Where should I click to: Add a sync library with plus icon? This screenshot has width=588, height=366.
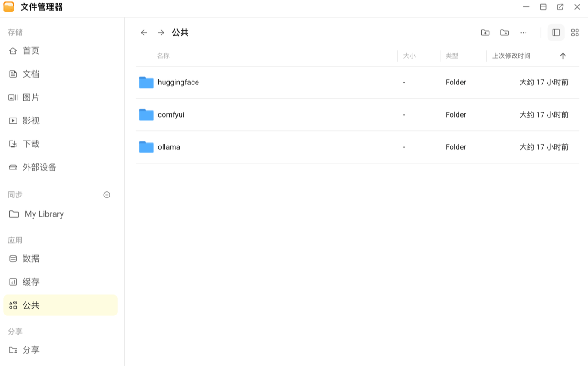click(x=107, y=195)
